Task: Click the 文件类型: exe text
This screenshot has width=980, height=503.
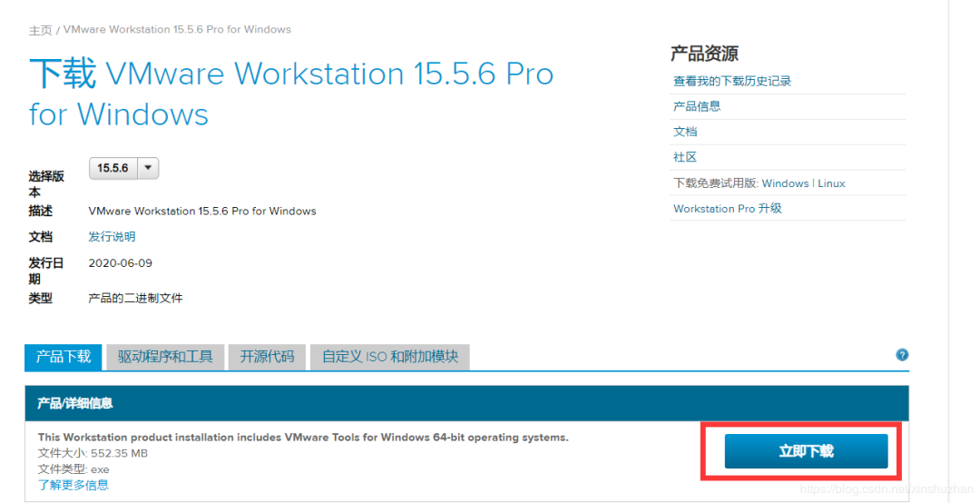Action: [73, 469]
